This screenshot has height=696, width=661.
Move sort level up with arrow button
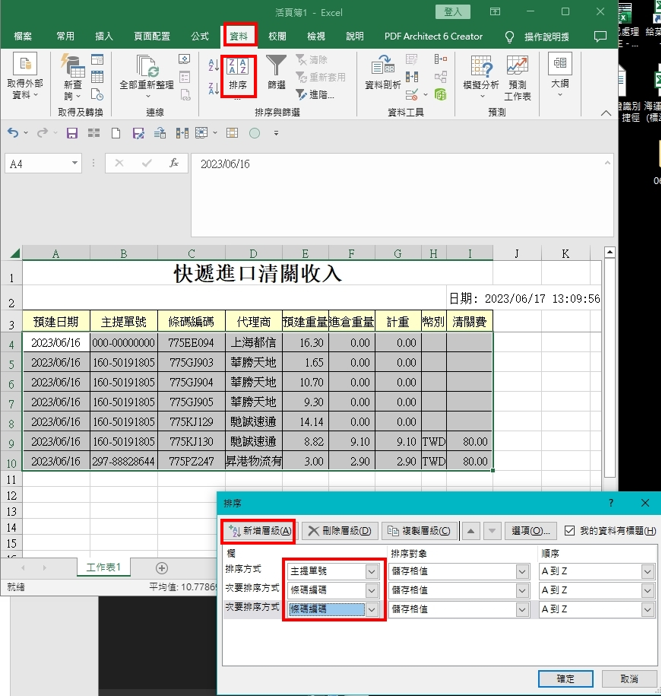point(471,531)
